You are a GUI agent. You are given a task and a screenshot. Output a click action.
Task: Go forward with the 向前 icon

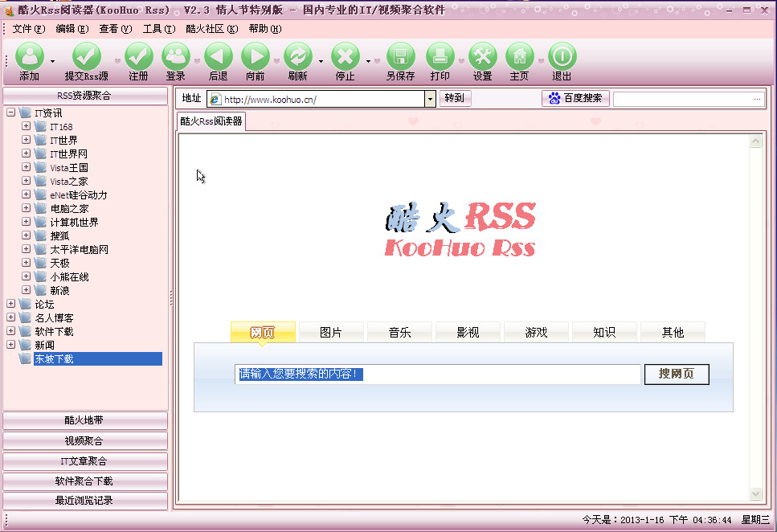256,56
